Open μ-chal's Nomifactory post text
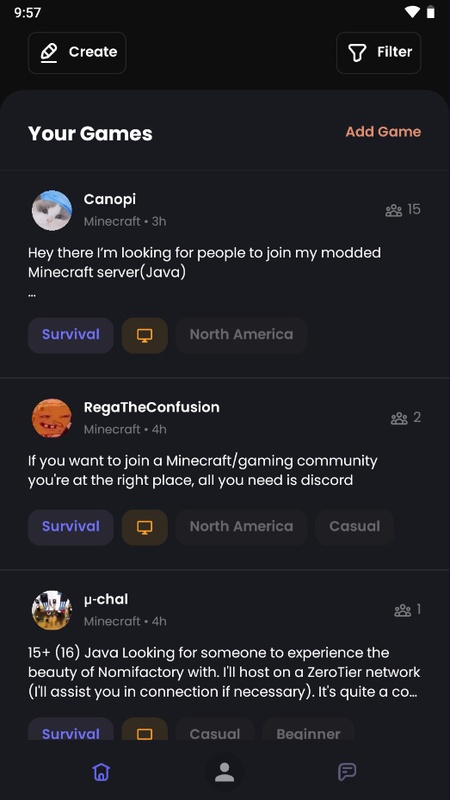This screenshot has width=450, height=800. 224,673
